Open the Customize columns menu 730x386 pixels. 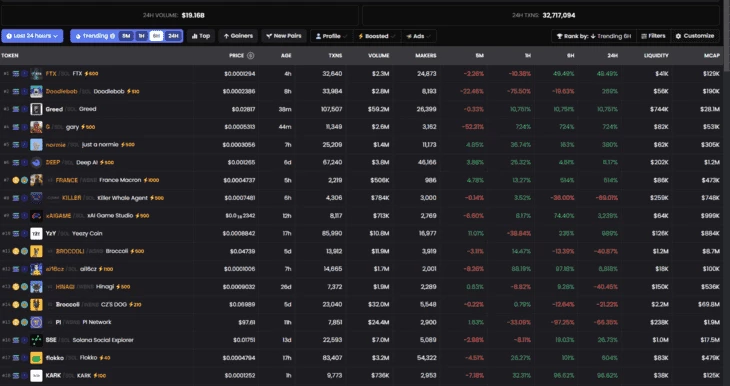click(695, 36)
